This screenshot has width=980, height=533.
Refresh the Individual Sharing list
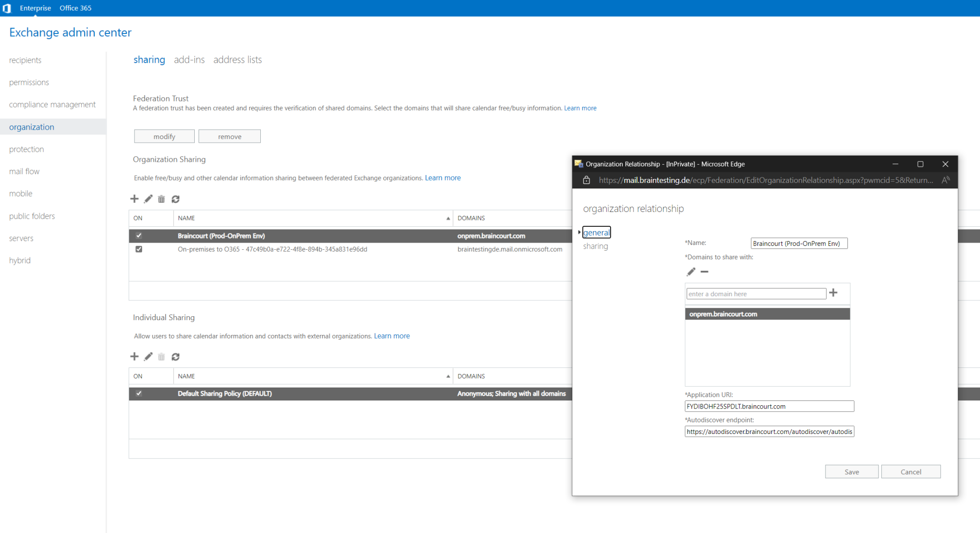click(176, 356)
